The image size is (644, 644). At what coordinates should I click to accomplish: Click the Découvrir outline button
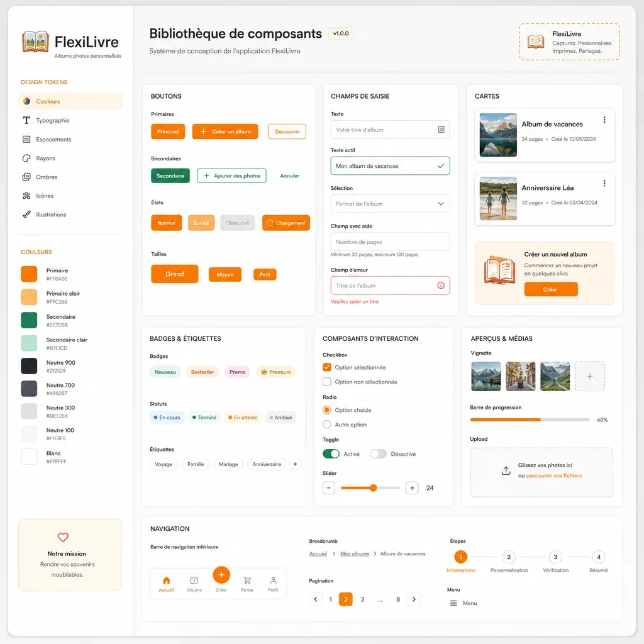point(287,131)
